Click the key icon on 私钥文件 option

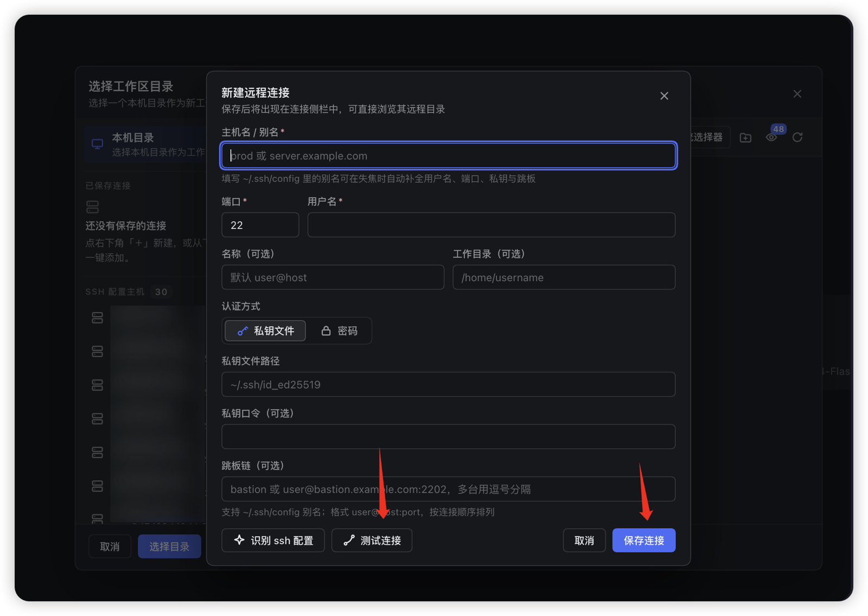(242, 331)
